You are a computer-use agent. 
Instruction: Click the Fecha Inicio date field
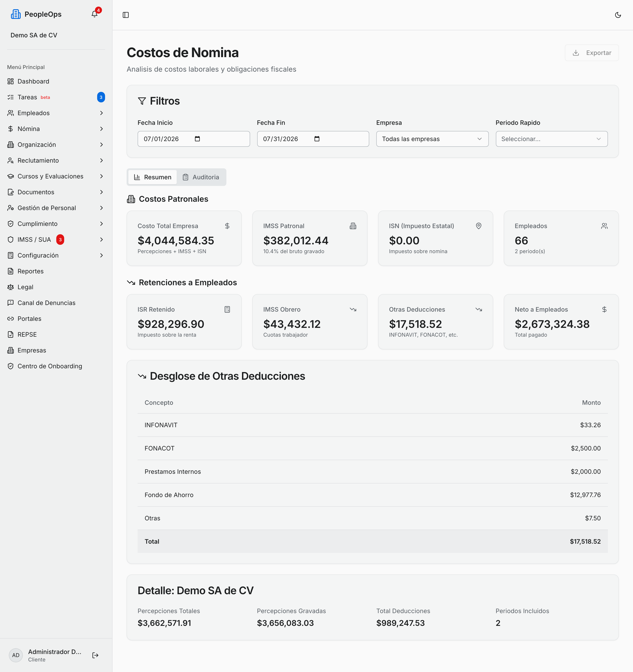[x=193, y=139]
